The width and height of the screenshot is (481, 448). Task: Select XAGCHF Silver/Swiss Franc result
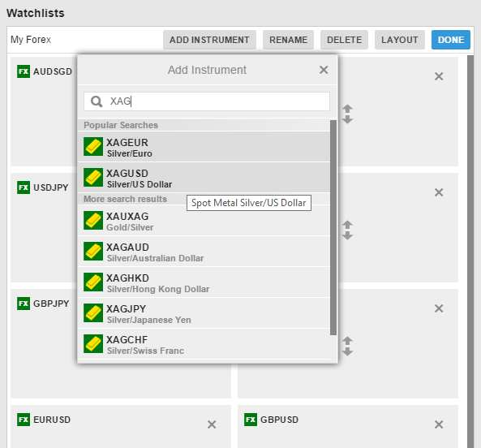point(204,344)
